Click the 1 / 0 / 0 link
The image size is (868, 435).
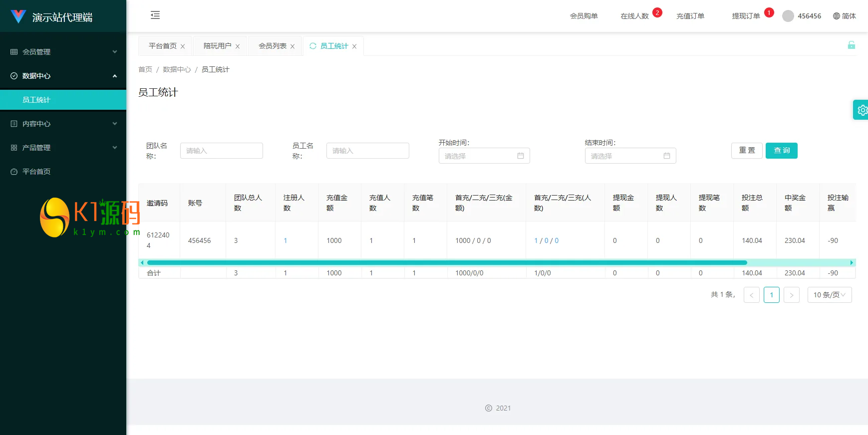(547, 240)
